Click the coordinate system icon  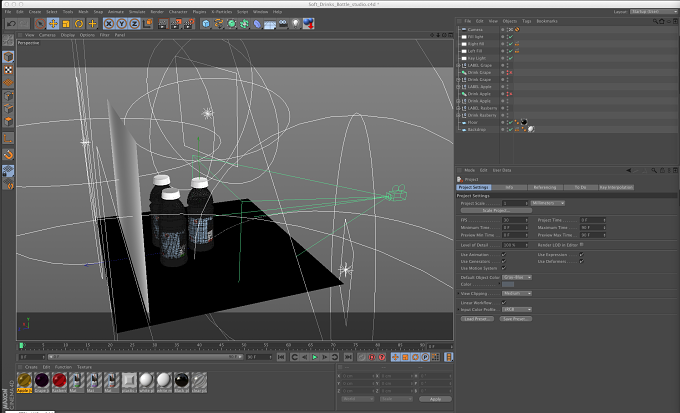tap(147, 23)
